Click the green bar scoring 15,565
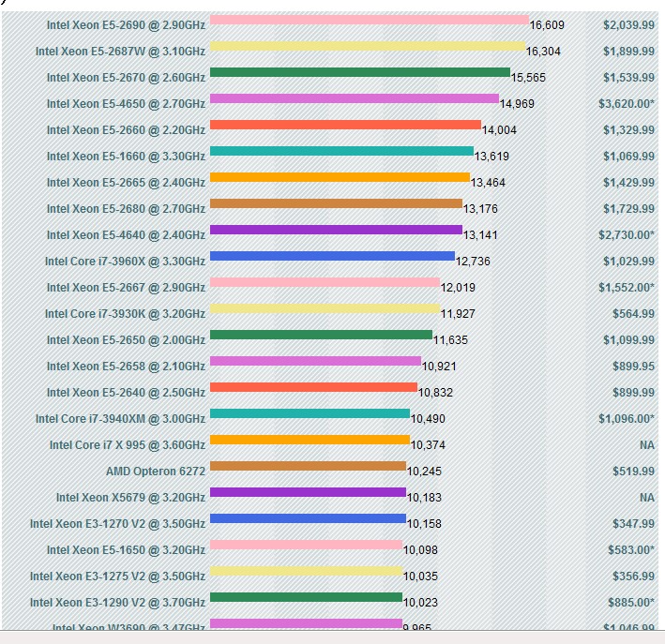This screenshot has width=665, height=644. coord(360,72)
